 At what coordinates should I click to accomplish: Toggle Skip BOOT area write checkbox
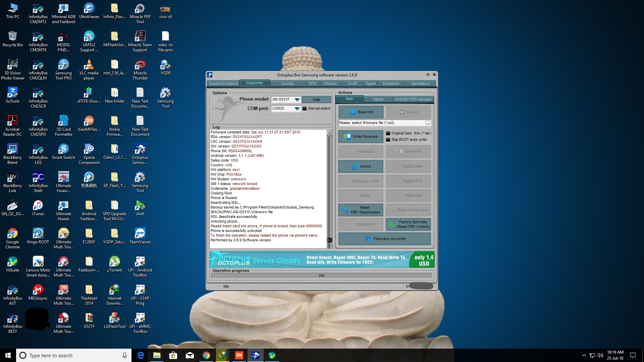click(x=388, y=140)
